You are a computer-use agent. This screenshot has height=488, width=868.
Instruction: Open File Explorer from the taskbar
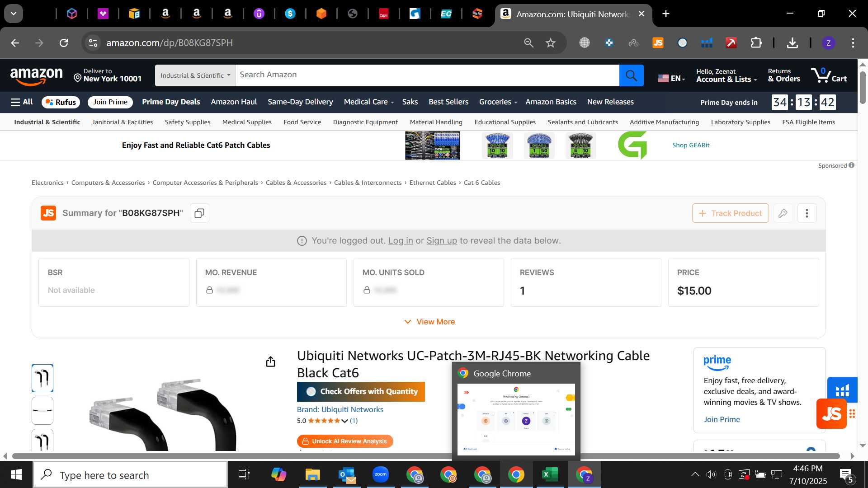click(x=312, y=474)
